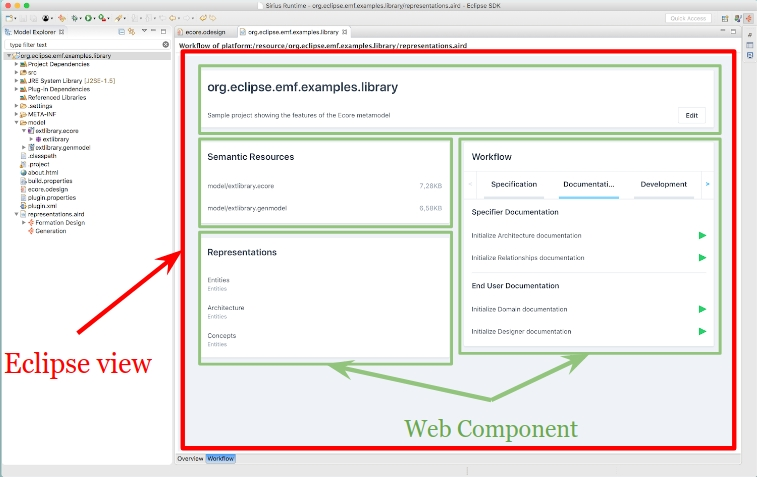Select the Documentati... workflow tab
This screenshot has height=477, width=757.
pyautogui.click(x=589, y=184)
